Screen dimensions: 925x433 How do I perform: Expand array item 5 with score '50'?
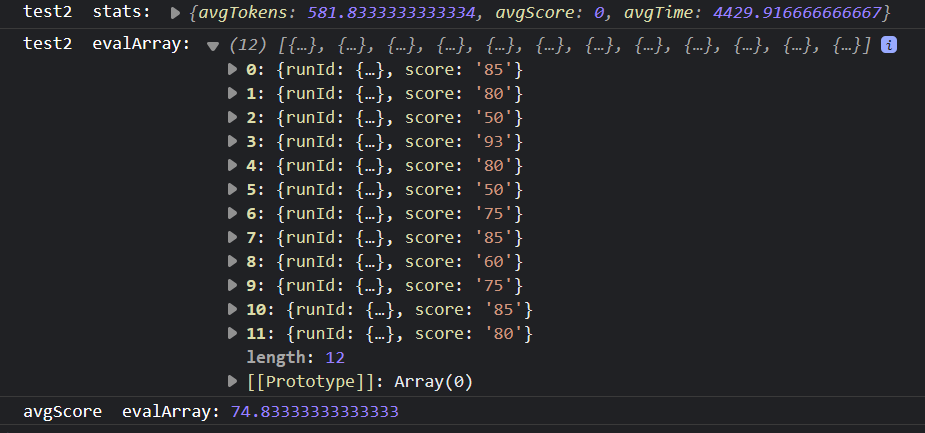(234, 189)
